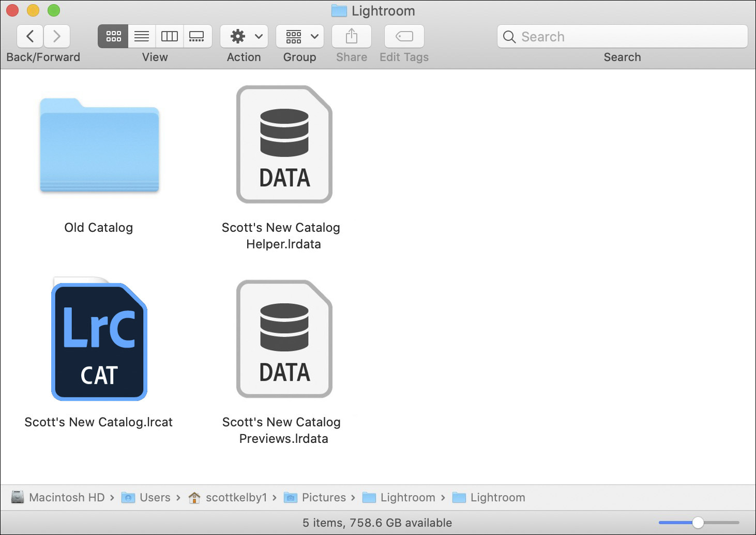Open the Group dropdown
Screen dimensions: 756x535
299,36
